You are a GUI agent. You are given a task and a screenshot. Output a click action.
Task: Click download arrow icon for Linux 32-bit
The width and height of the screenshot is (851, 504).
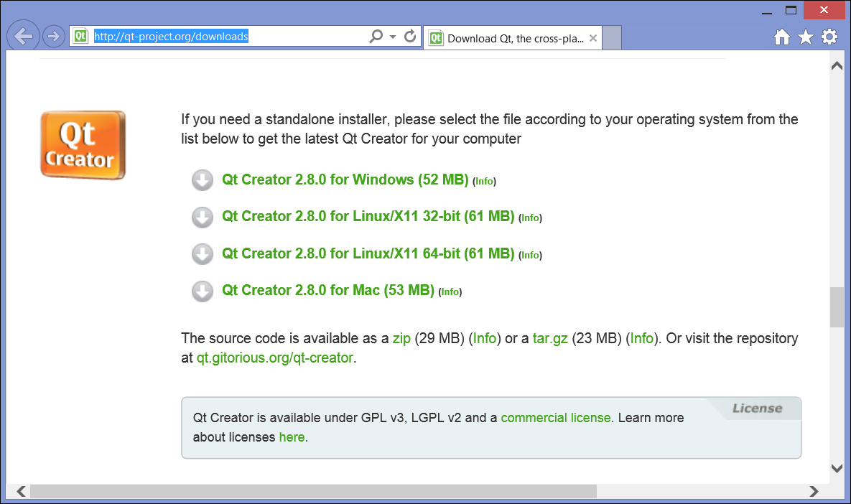pos(203,217)
